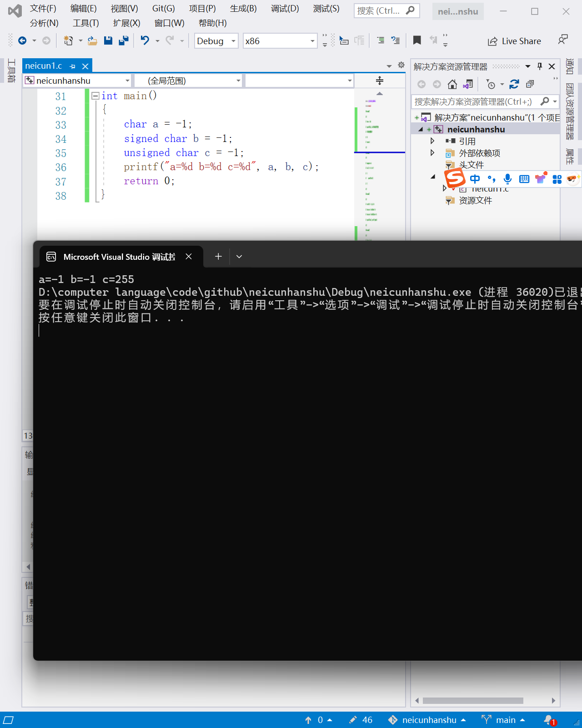This screenshot has width=582, height=728.
Task: Click the Live Share button
Action: click(x=514, y=41)
